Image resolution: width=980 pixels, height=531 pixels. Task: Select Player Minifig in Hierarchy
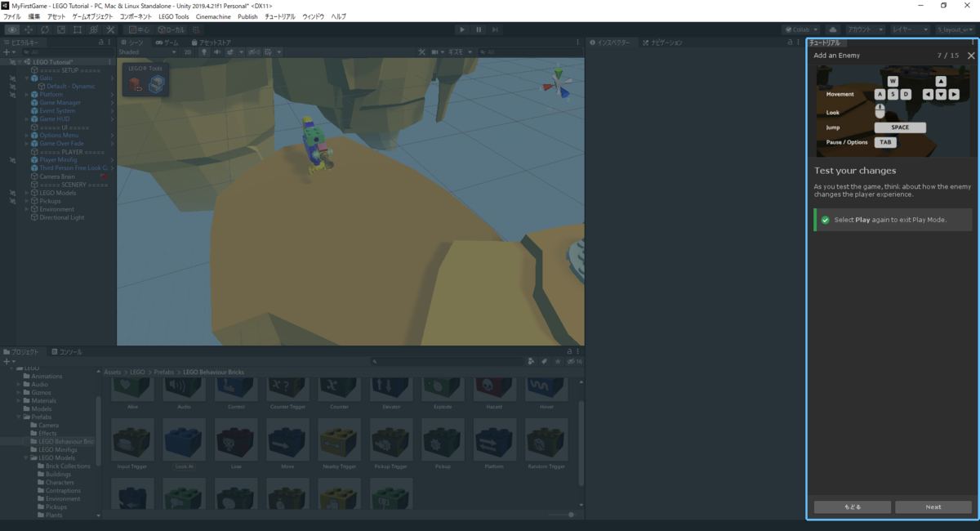coord(60,160)
